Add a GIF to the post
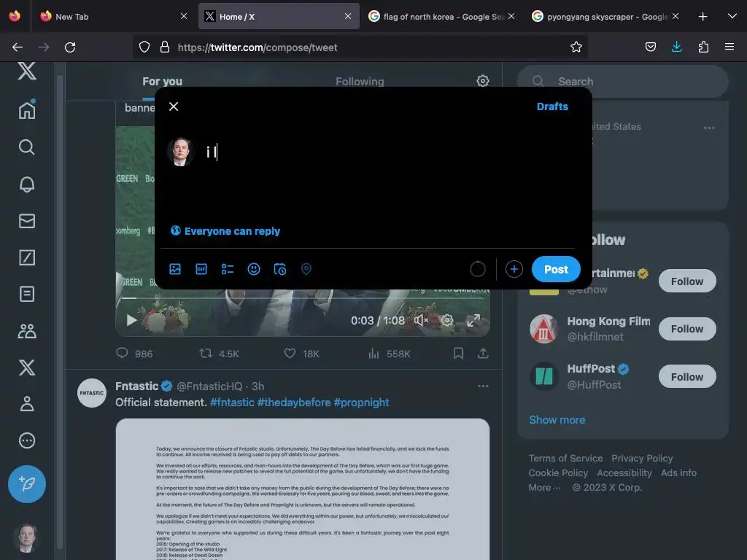 (x=201, y=269)
